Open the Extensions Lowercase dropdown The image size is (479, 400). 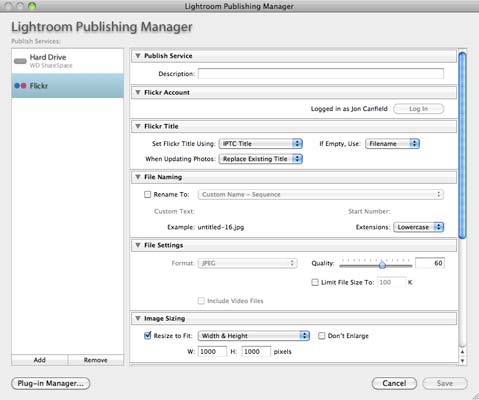pos(419,227)
